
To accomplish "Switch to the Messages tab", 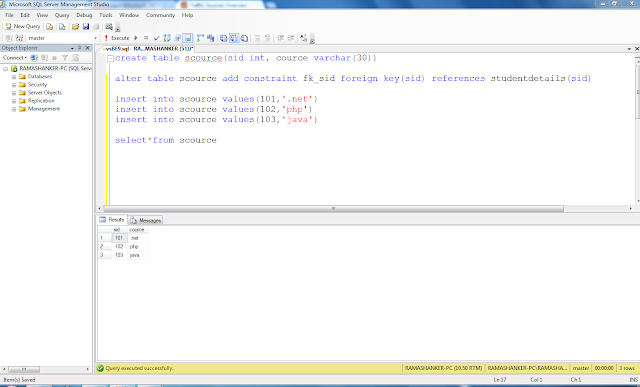I will click(146, 220).
